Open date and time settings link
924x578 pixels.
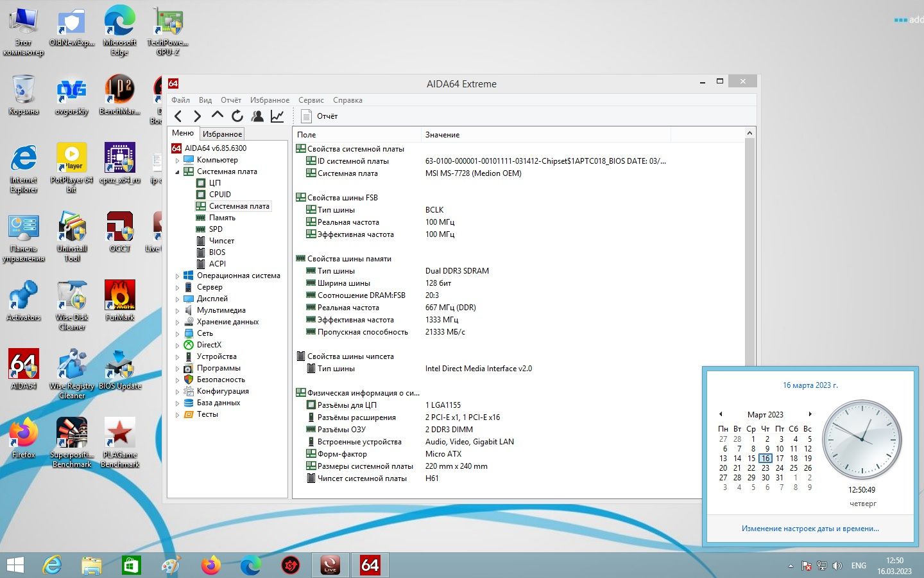810,529
